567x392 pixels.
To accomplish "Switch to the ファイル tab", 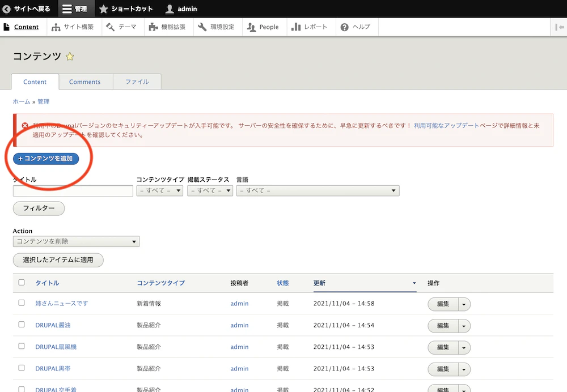I will tap(137, 82).
